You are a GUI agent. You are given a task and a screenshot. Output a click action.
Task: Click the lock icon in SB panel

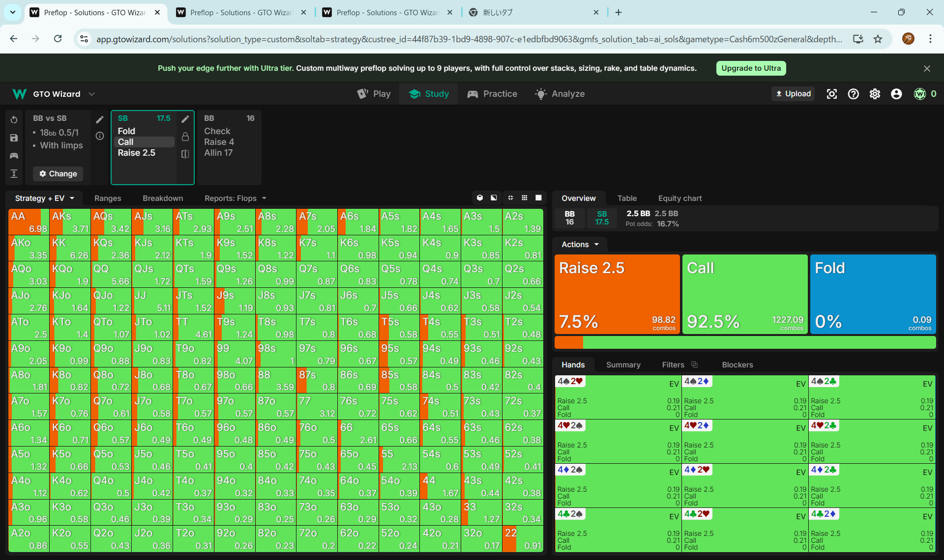(185, 137)
